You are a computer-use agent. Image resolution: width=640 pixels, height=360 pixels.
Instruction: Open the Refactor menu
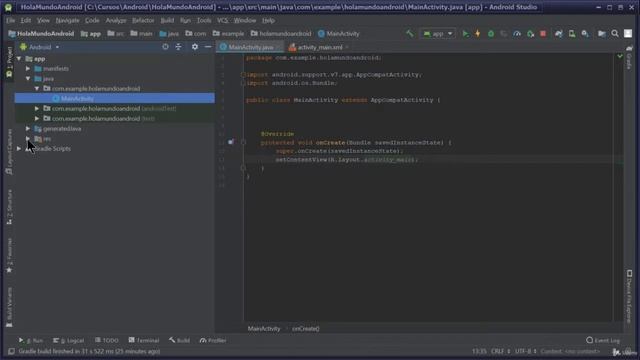(143, 20)
